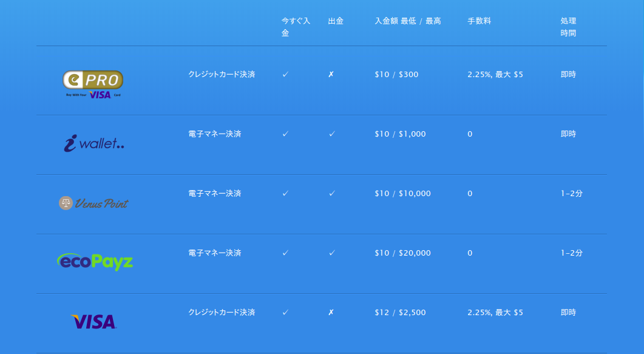Pick the plain VISA logo
Screen dimensions: 644x354
93,322
